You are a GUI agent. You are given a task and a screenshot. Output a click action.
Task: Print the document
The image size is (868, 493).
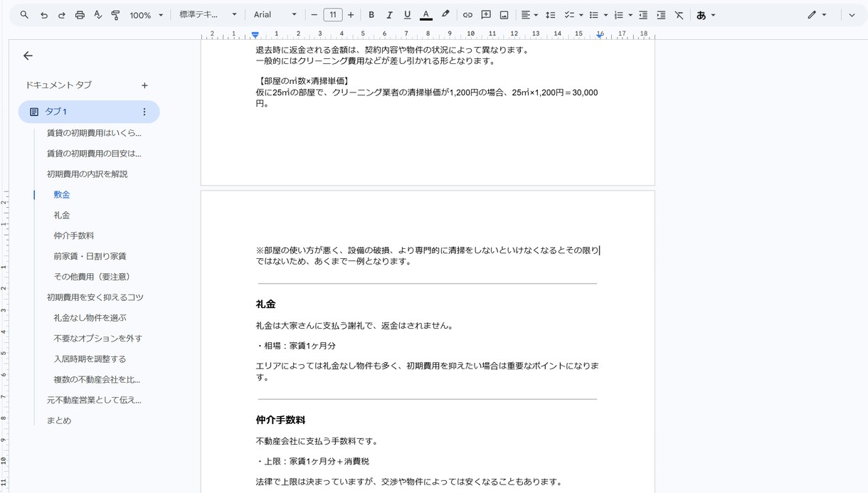pos(80,15)
